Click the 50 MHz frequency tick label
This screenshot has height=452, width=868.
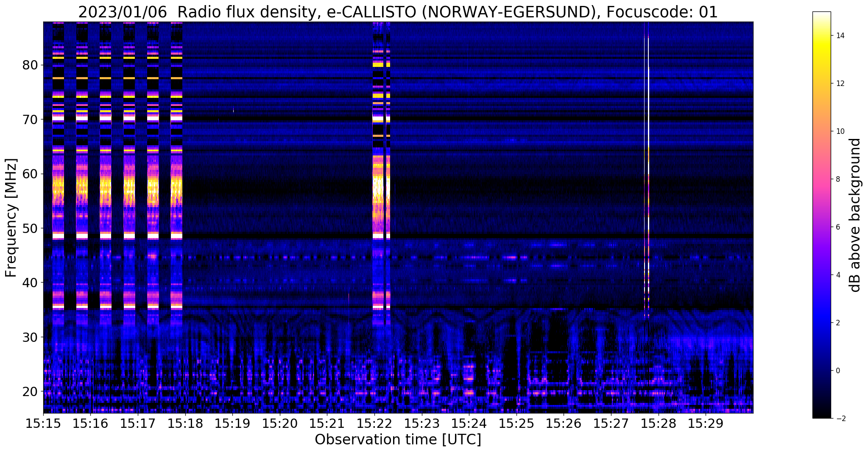click(x=31, y=228)
